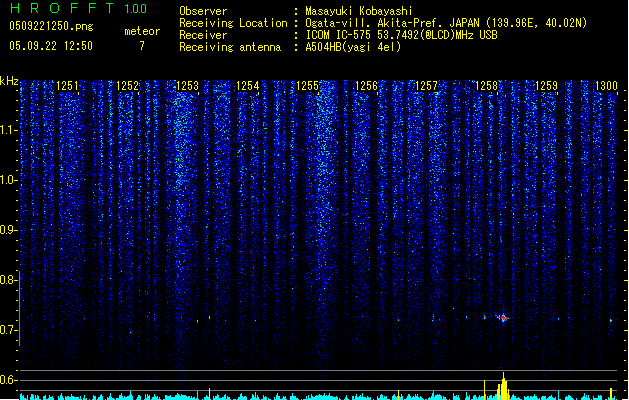This screenshot has width=629, height=400.
Task: Click the 1.1 kHz axis label
Action: coord(8,130)
